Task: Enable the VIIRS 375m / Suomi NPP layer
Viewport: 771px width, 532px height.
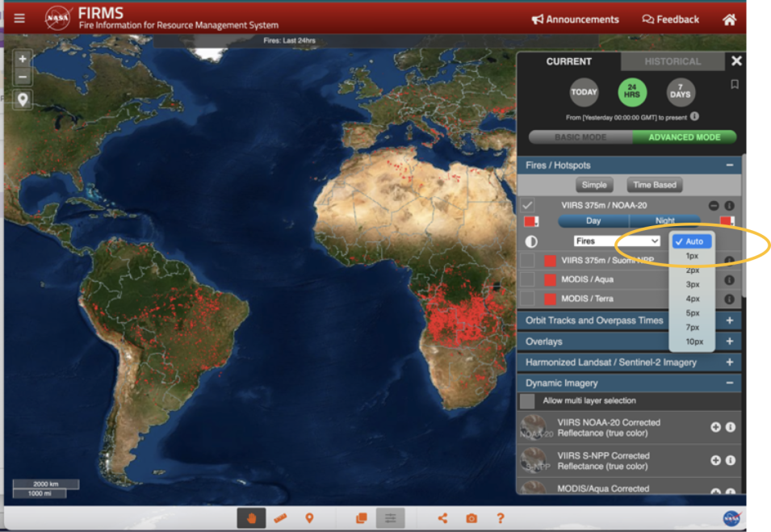Action: [x=528, y=260]
